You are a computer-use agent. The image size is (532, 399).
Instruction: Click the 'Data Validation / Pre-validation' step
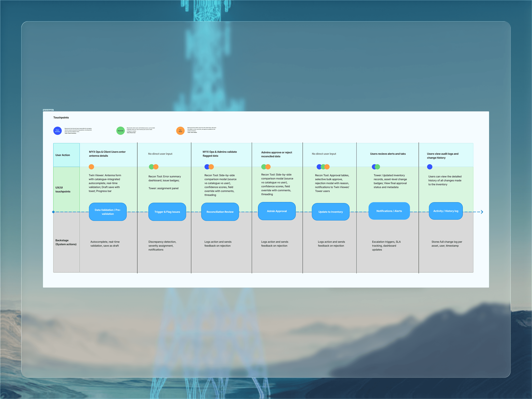(108, 212)
